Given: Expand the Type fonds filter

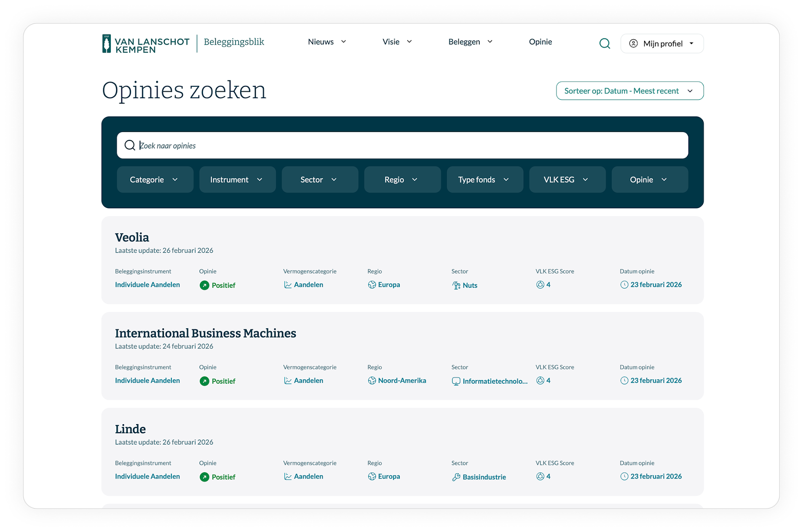Looking at the screenshot, I should point(484,180).
